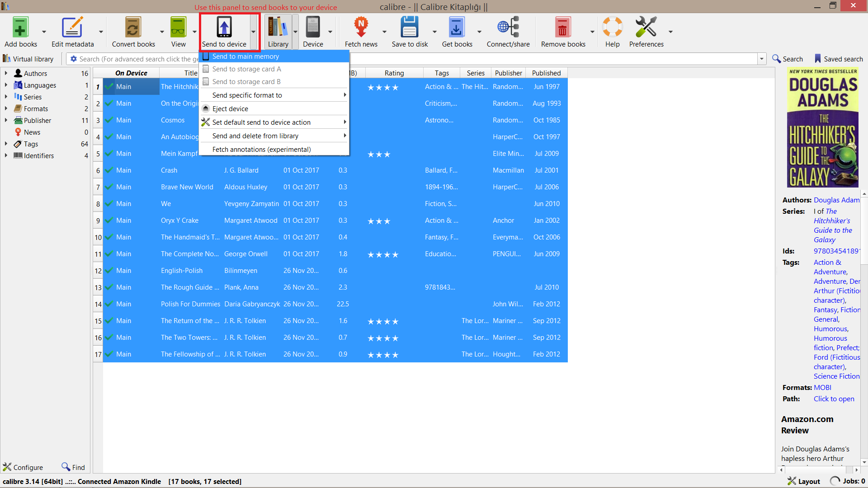
Task: Sort by Published column header
Action: tap(546, 73)
